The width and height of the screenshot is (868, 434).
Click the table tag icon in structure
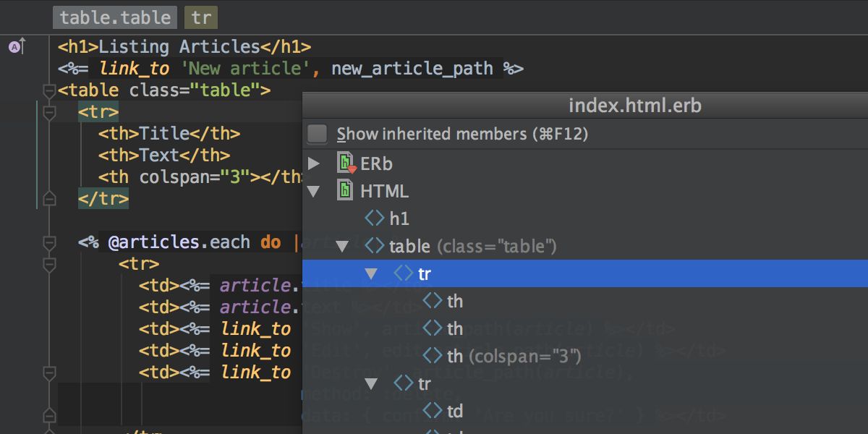(374, 246)
